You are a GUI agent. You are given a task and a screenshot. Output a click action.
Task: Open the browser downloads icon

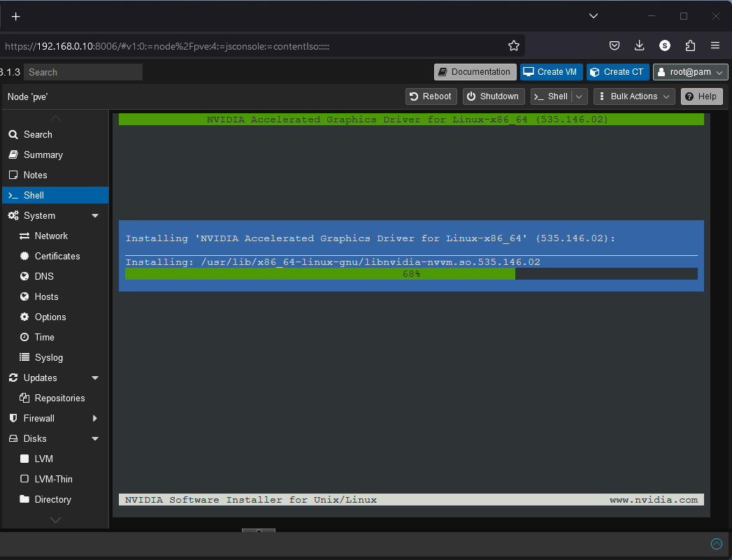pyautogui.click(x=640, y=45)
